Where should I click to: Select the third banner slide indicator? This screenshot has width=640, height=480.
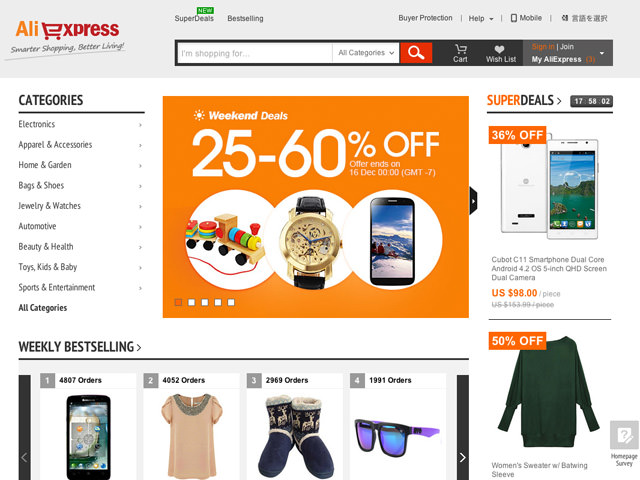(x=205, y=302)
